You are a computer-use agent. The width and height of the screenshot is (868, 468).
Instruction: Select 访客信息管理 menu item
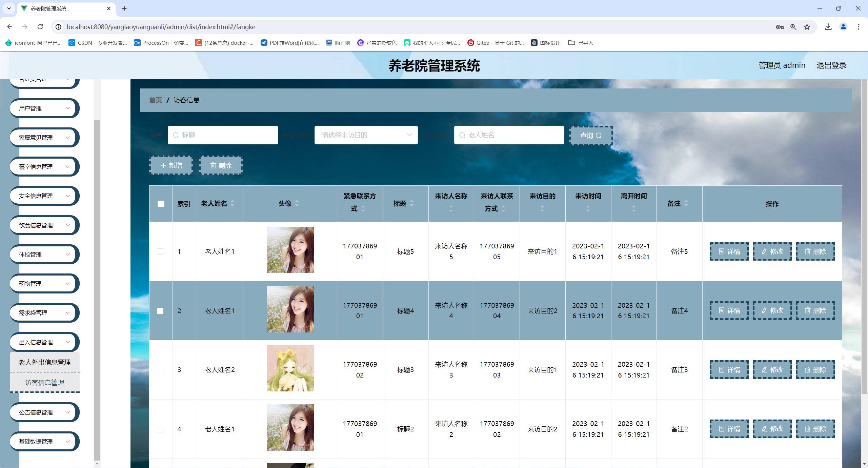click(44, 382)
